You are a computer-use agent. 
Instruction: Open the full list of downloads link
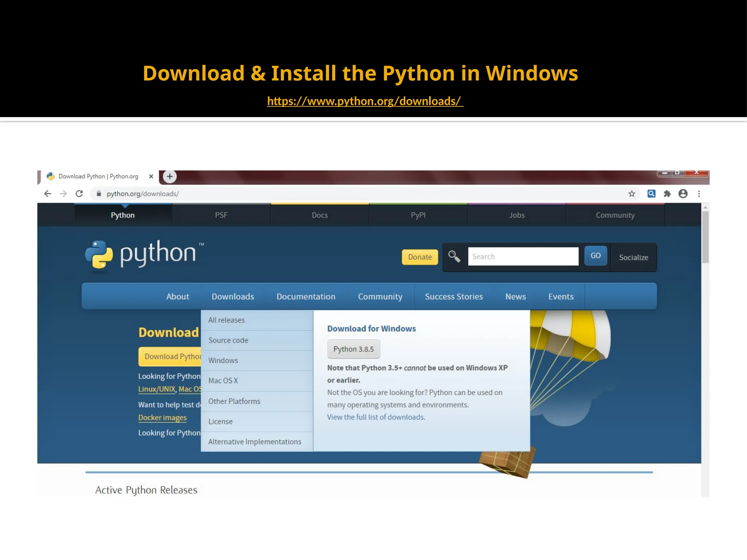(376, 417)
